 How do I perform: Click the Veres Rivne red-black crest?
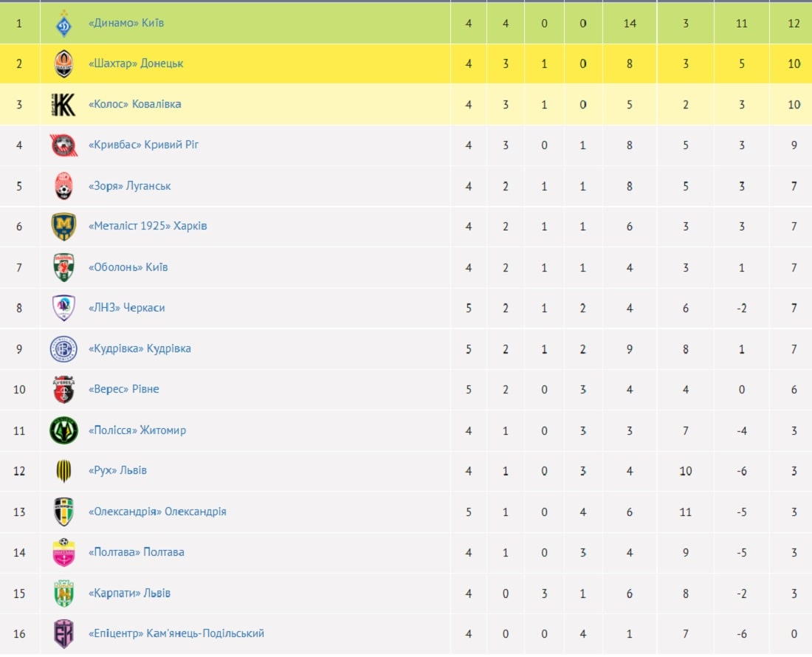[63, 390]
